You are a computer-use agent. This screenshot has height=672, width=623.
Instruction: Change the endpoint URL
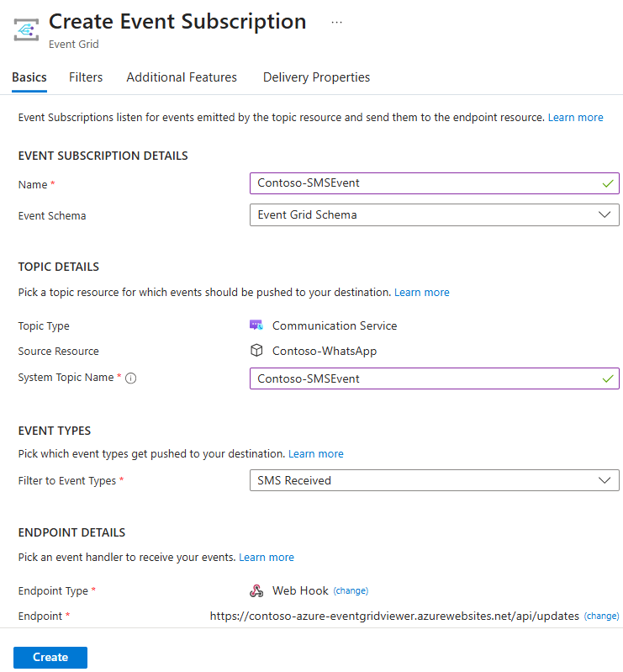pyautogui.click(x=602, y=616)
